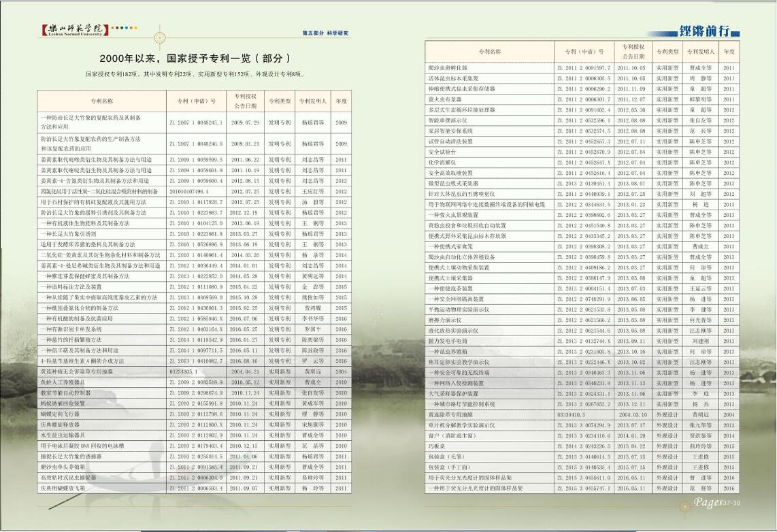Select patent name "化学消解仪"
Screen dimensions: 777x532
pos(442,163)
